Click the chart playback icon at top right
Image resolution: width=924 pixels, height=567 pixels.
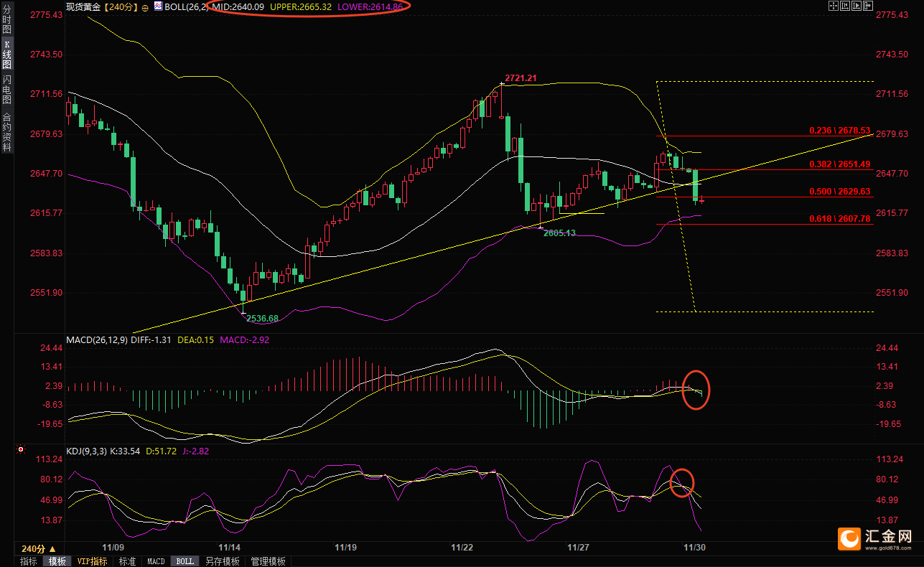click(856, 6)
